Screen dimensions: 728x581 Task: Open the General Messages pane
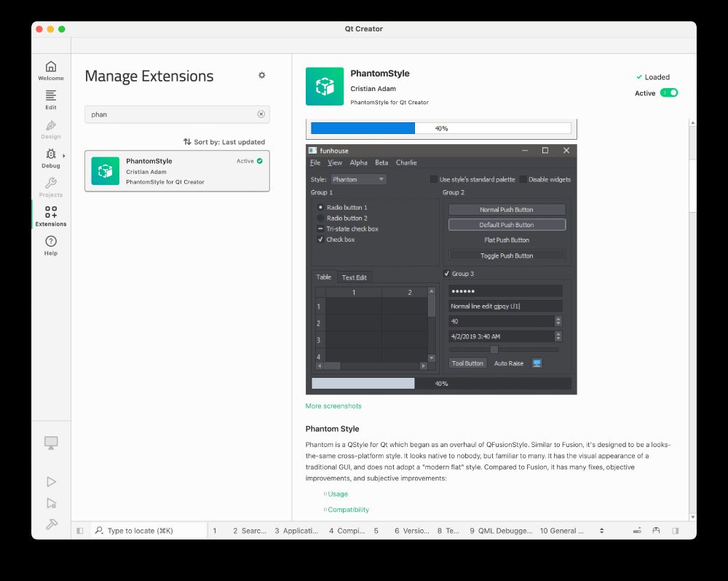561,530
